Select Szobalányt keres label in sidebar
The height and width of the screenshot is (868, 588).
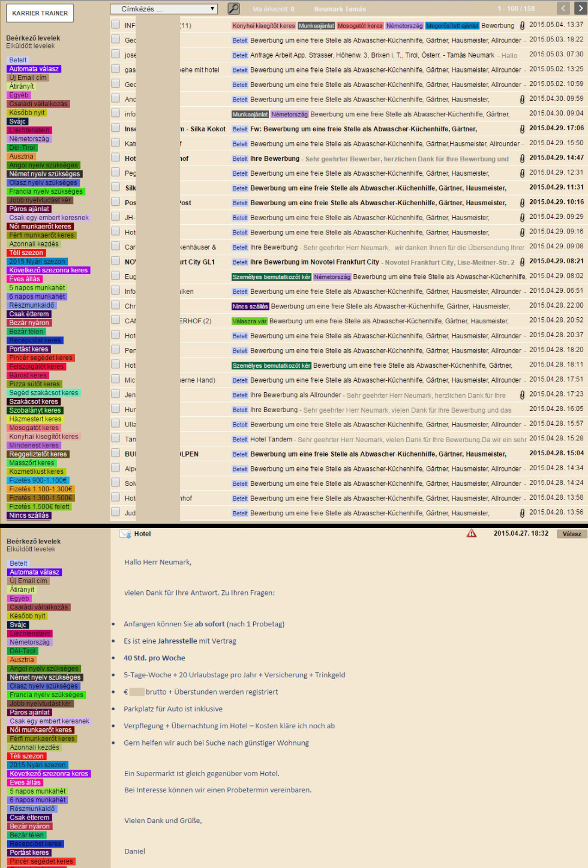point(35,410)
